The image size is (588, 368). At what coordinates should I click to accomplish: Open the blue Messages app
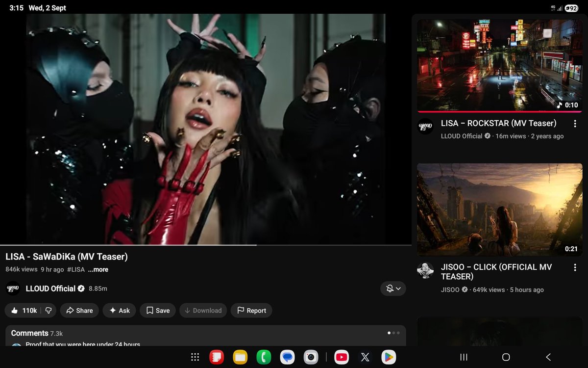tap(287, 357)
